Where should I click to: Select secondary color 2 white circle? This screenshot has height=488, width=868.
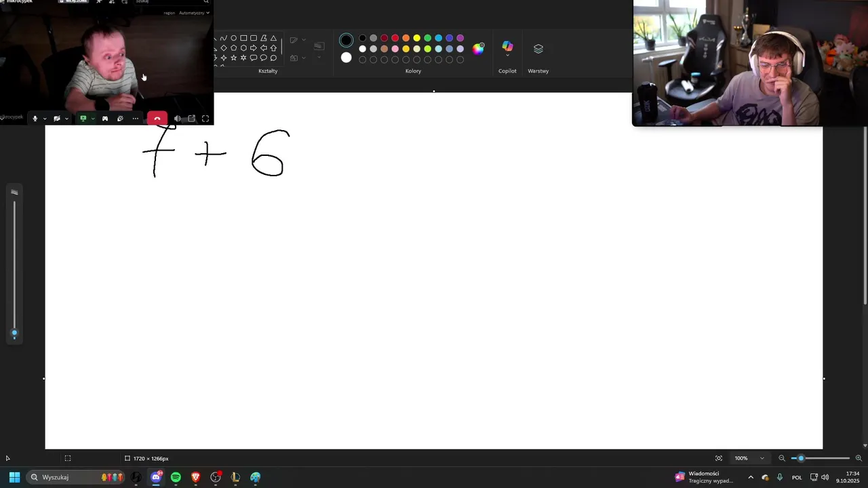(347, 58)
